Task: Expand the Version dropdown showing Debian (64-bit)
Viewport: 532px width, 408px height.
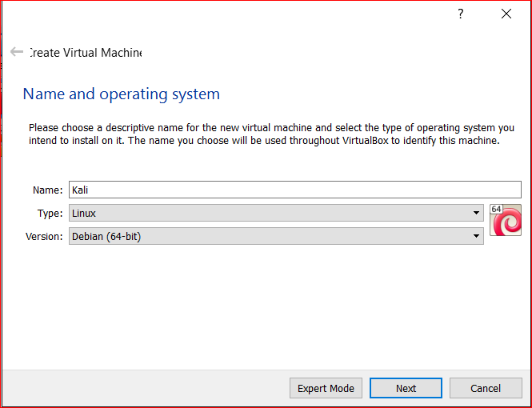Action: click(276, 236)
